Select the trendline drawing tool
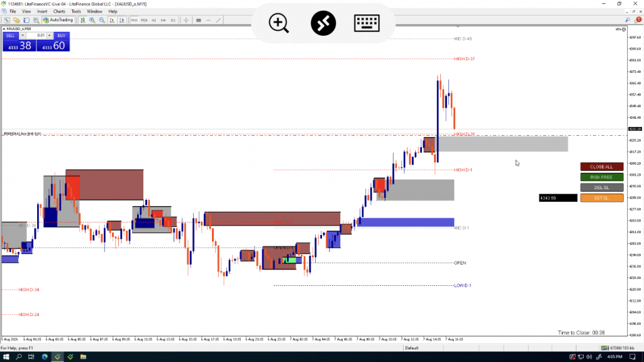Viewport: 644px width, 362px height. click(218, 19)
